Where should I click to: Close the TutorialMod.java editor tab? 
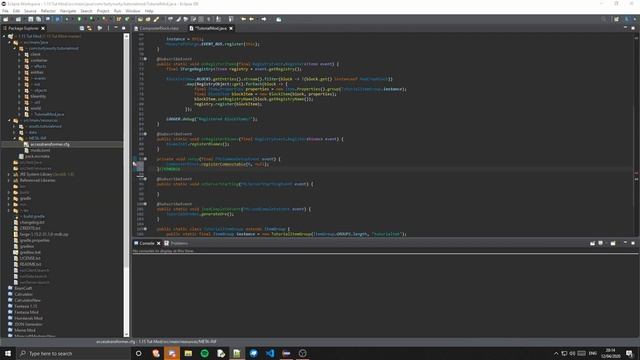[x=231, y=28]
